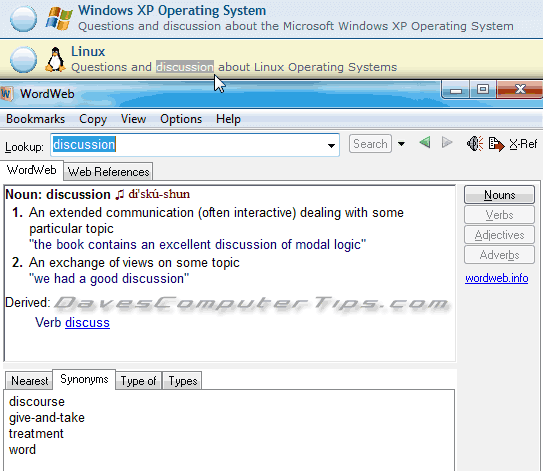Maximize the WordWeb window
The image size is (543, 471).
pos(483,90)
